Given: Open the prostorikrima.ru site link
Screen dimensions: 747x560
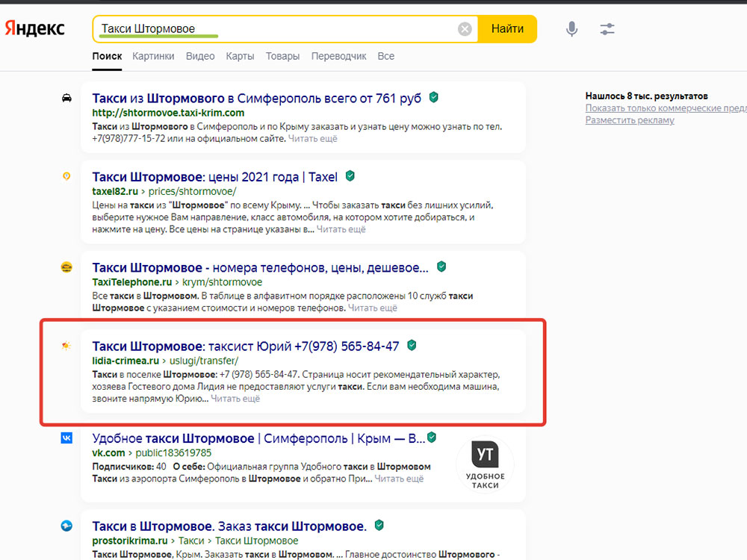Looking at the screenshot, I should pos(130,541).
